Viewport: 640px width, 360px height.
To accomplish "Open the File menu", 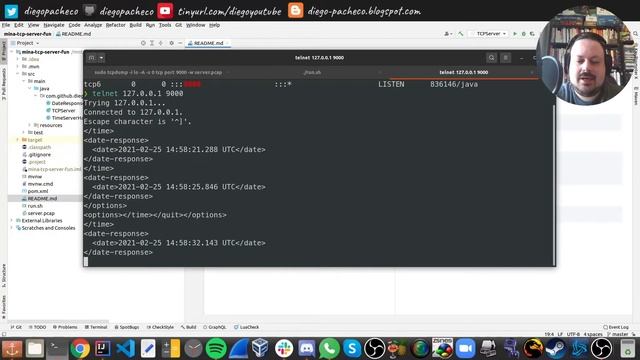I will (x=6, y=25).
